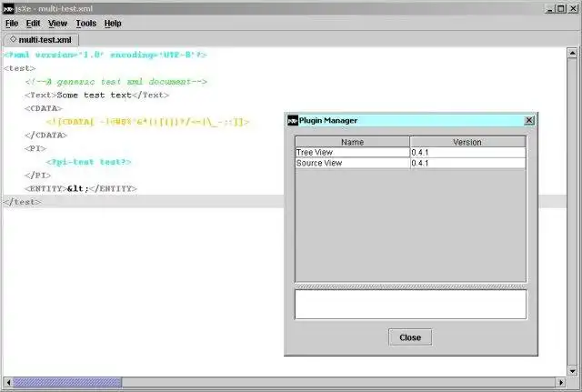The width and height of the screenshot is (582, 392).
Task: Maximize the jsXe main window
Action: pos(561,8)
